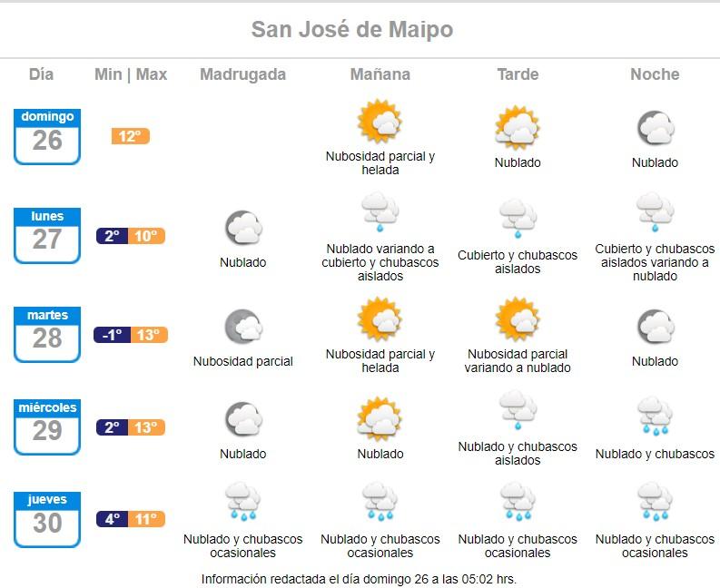
Task: Click Sunday's 12° temperature badge
Action: pyautogui.click(x=130, y=136)
